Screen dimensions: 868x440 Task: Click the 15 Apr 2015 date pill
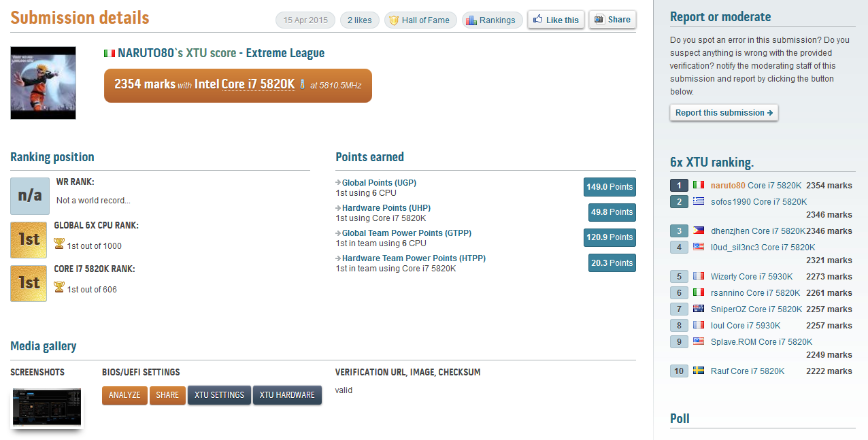point(306,20)
